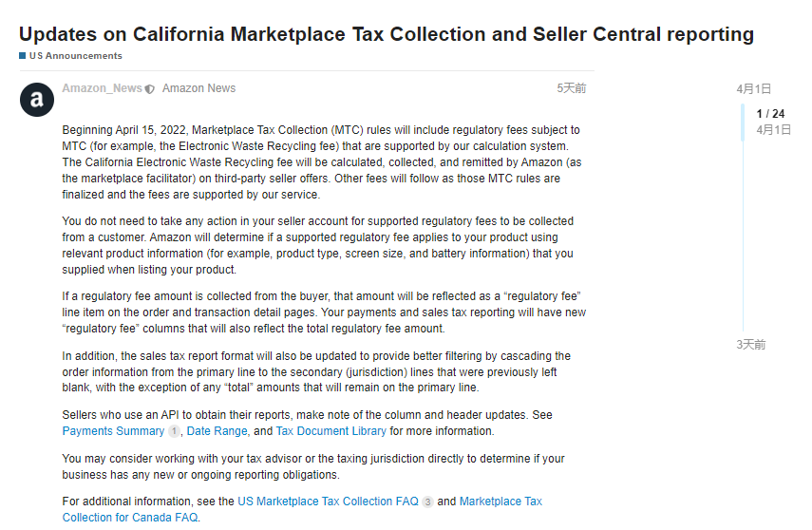The height and width of the screenshot is (530, 812).
Task: Click the click-count badge after Payments Summary
Action: pos(174,431)
